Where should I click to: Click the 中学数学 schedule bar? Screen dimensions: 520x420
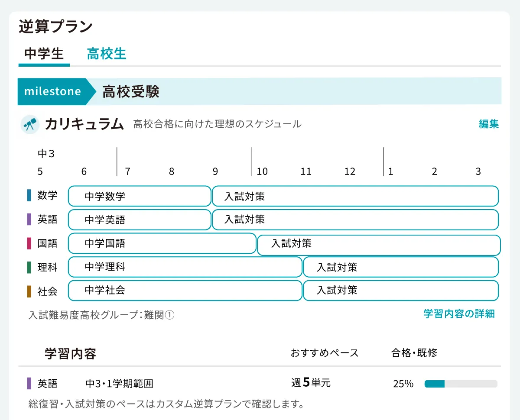pyautogui.click(x=139, y=196)
